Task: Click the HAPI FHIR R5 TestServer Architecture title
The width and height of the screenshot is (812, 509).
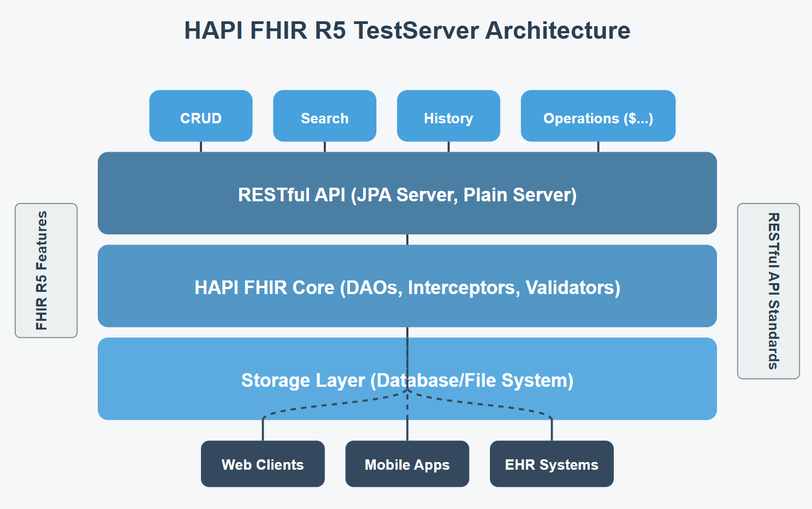Action: 407,31
